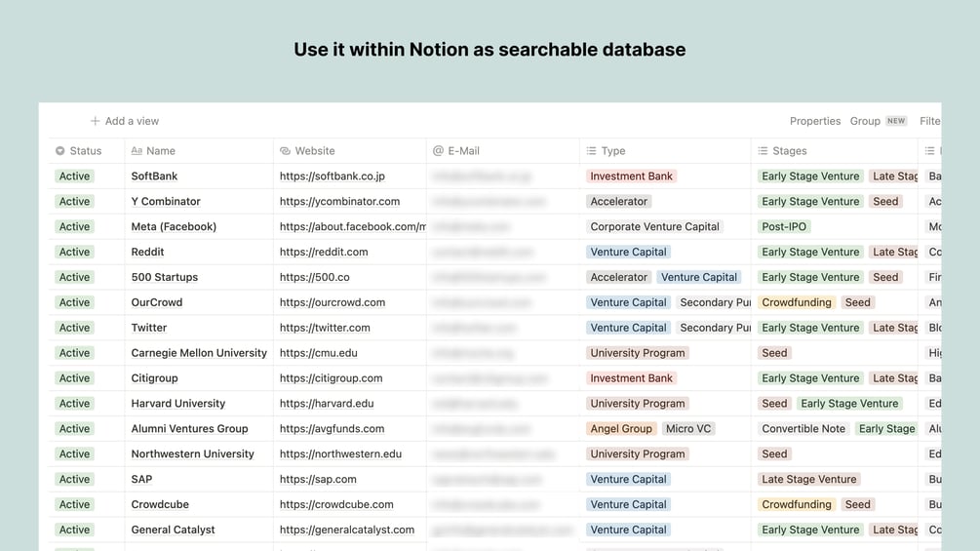Open the Active status tag for Reddit

click(x=74, y=252)
